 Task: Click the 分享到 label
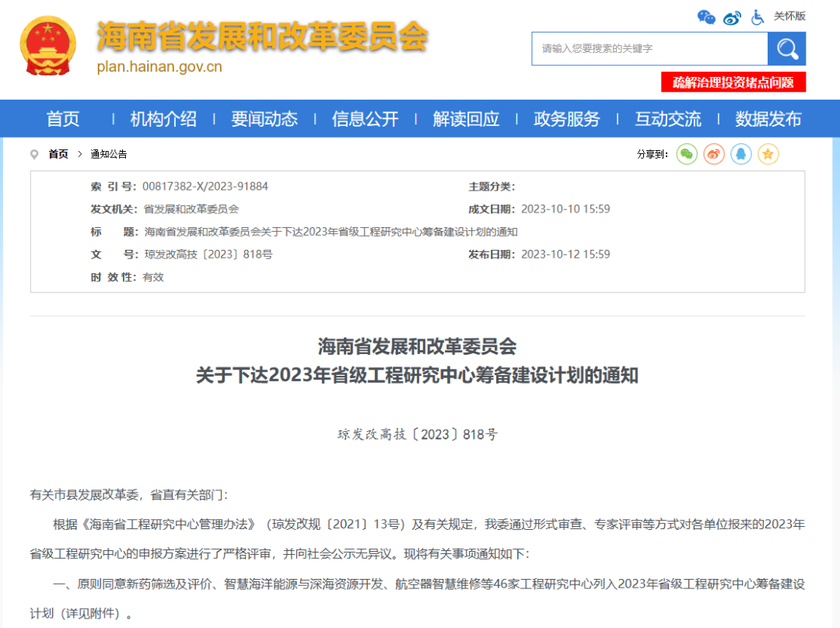(652, 154)
